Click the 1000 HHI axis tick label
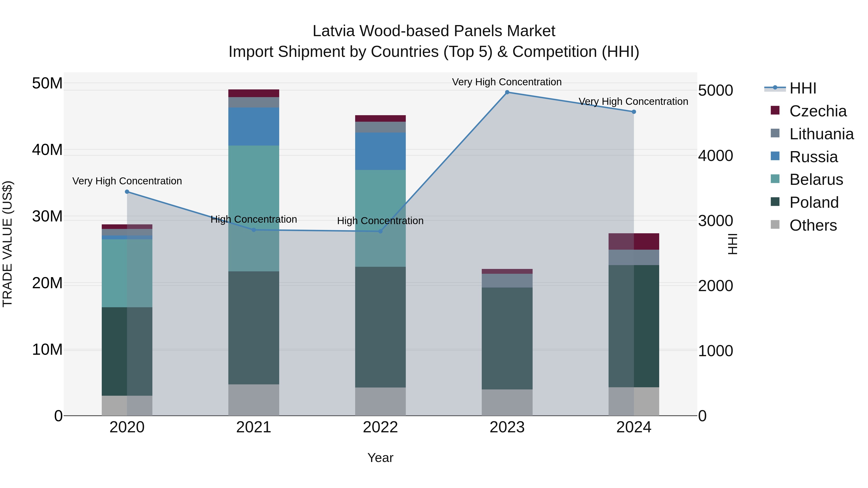 [x=716, y=351]
